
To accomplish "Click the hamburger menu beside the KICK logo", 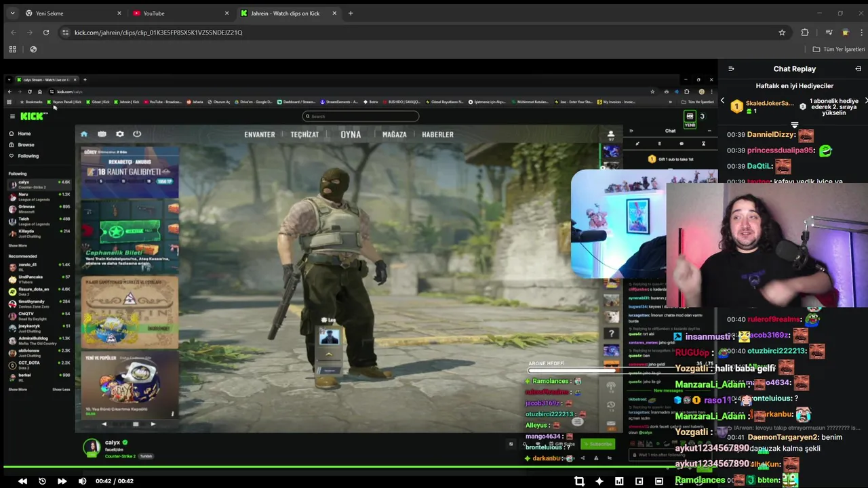I will (12, 117).
